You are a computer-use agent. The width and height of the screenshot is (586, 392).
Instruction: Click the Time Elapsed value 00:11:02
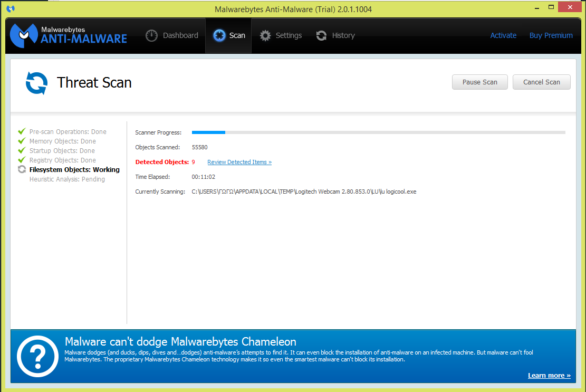pyautogui.click(x=203, y=177)
